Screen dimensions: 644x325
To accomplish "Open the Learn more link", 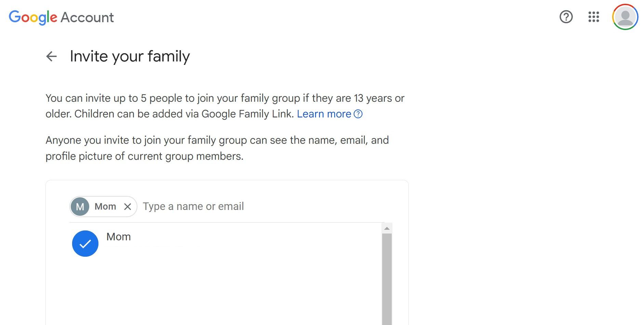I will [324, 114].
